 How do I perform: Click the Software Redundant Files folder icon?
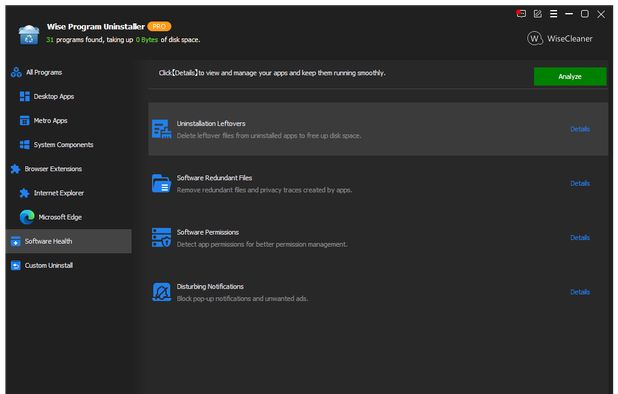162,184
